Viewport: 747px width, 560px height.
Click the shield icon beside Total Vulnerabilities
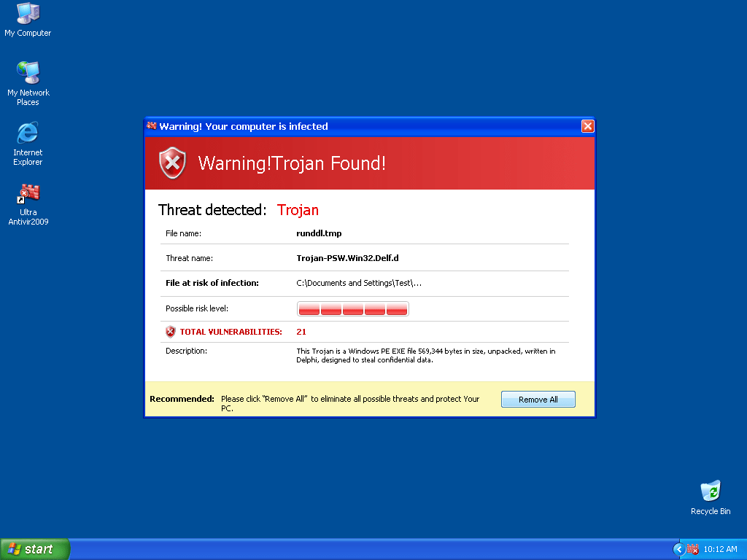coord(171,332)
